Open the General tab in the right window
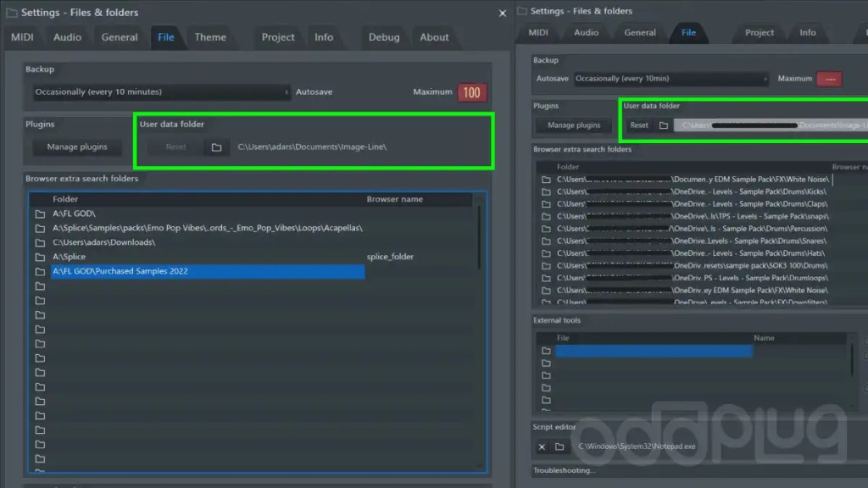Screen dimensions: 868x488 coord(640,33)
